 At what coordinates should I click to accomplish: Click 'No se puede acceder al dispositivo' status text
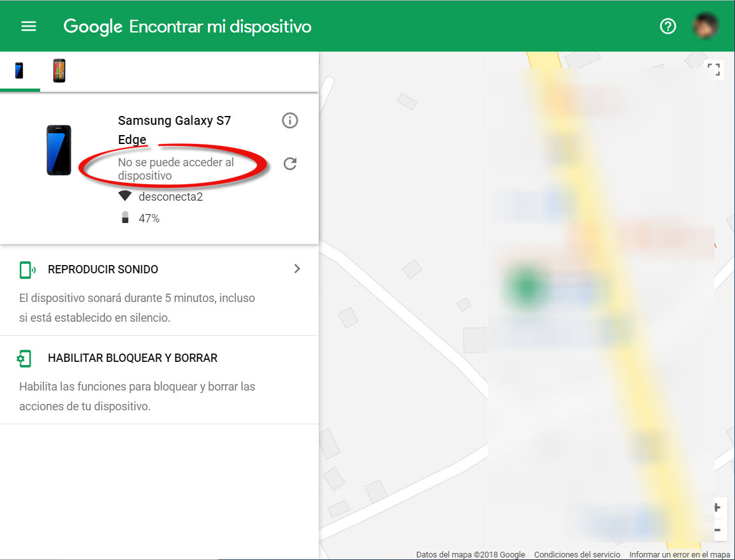(176, 169)
